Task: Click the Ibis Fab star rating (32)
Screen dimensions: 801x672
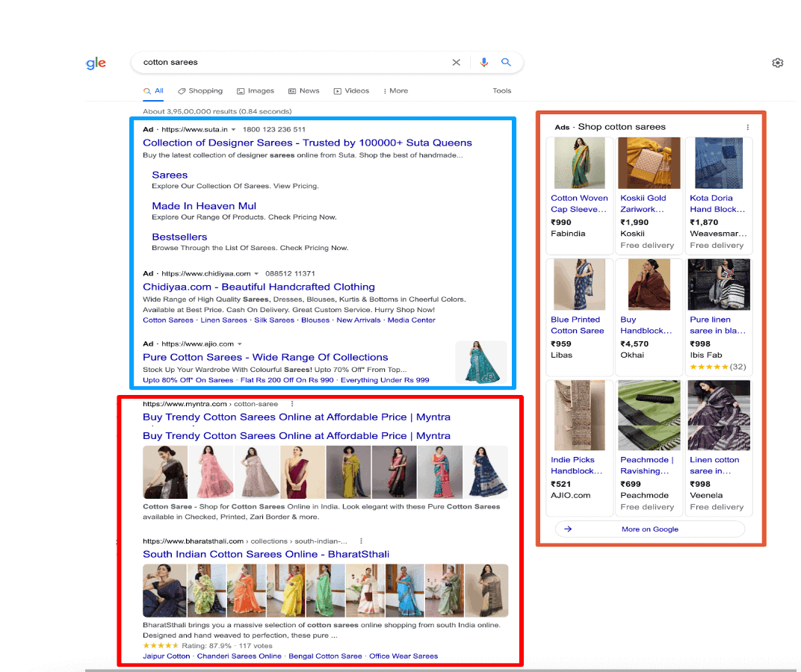Action: pos(718,367)
